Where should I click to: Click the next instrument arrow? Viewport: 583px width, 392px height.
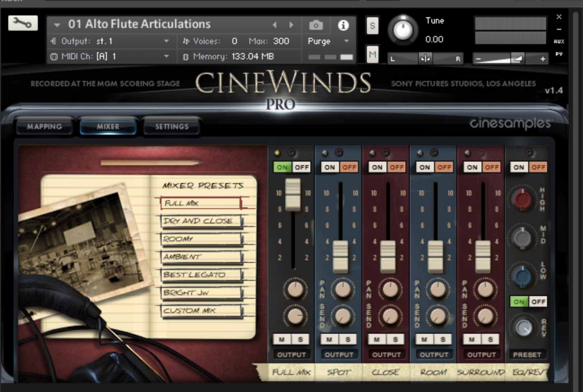point(291,25)
